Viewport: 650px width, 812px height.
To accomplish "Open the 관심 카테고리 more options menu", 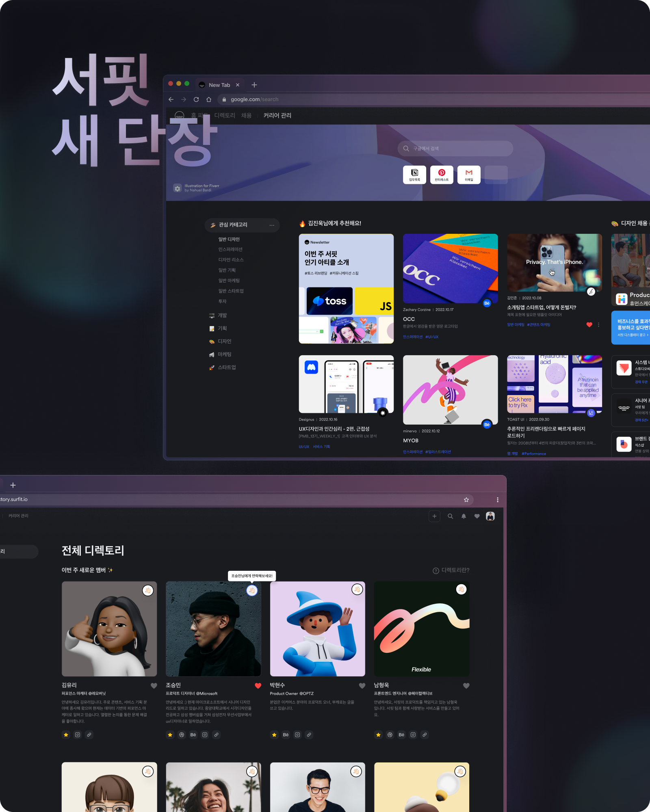I will click(272, 225).
